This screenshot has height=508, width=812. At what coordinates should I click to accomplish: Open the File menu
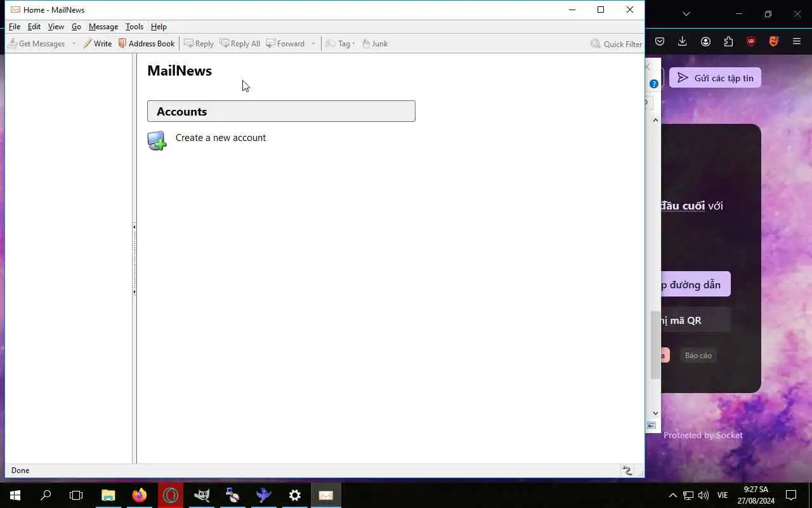[15, 27]
